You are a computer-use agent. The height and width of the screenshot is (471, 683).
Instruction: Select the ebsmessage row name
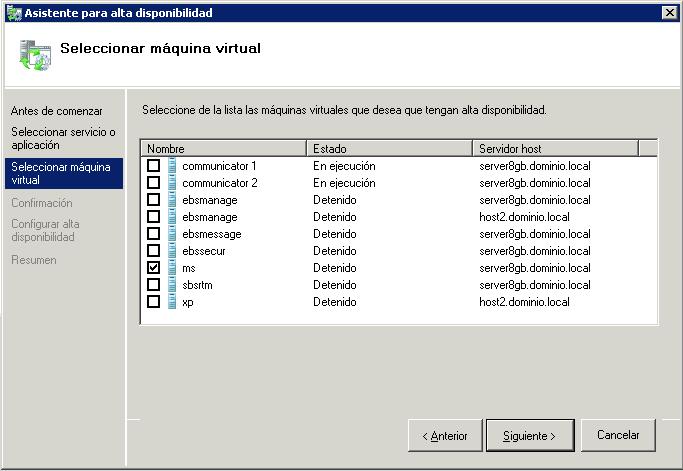click(x=212, y=234)
